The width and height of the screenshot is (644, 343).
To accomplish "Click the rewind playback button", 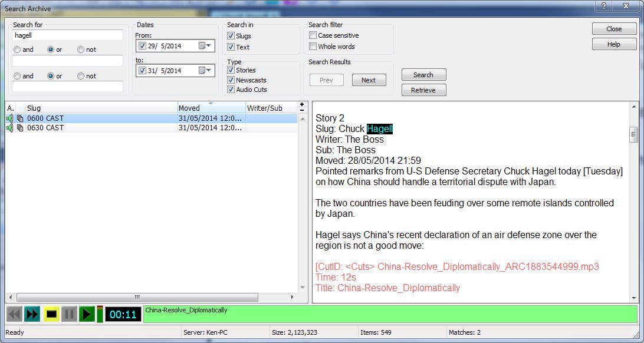I will pos(14,315).
